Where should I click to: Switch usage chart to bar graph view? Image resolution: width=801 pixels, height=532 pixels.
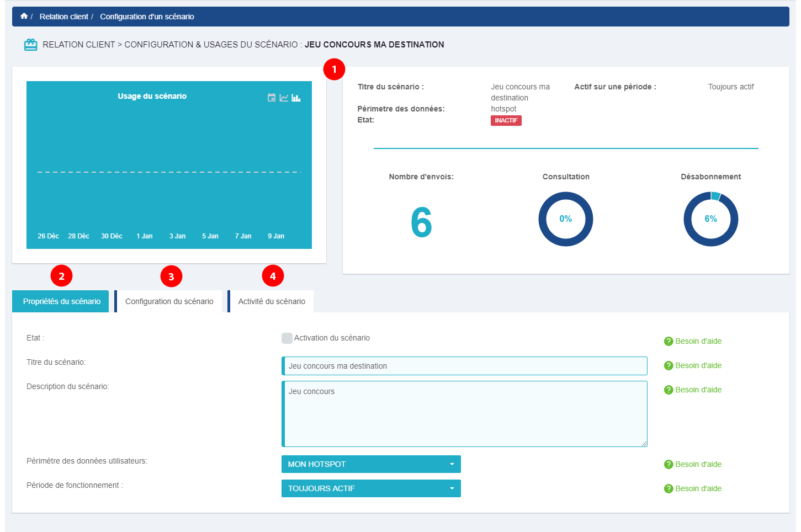pyautogui.click(x=296, y=98)
